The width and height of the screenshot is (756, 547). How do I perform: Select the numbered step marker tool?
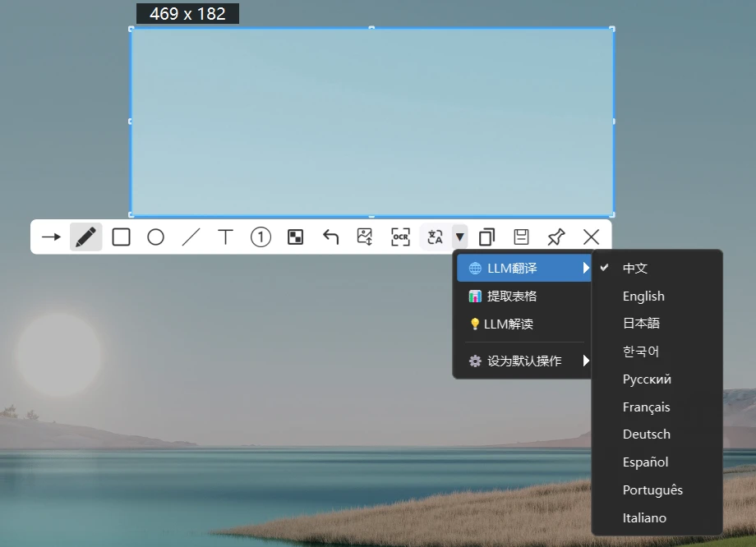pyautogui.click(x=260, y=237)
